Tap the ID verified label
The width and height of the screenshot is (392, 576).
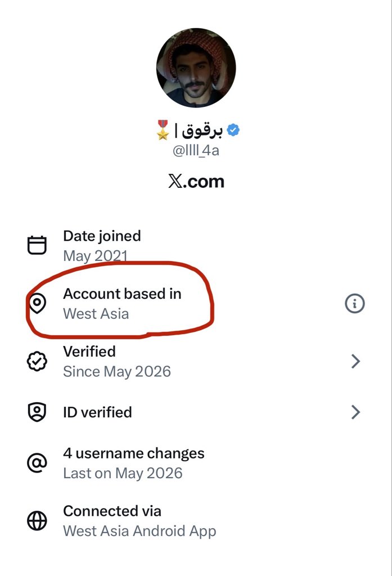[x=97, y=412]
